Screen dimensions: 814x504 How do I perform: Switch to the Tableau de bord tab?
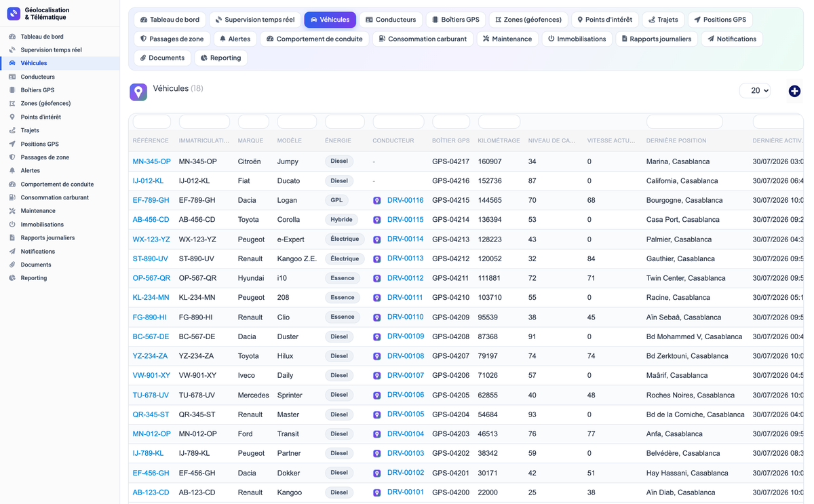click(x=170, y=20)
